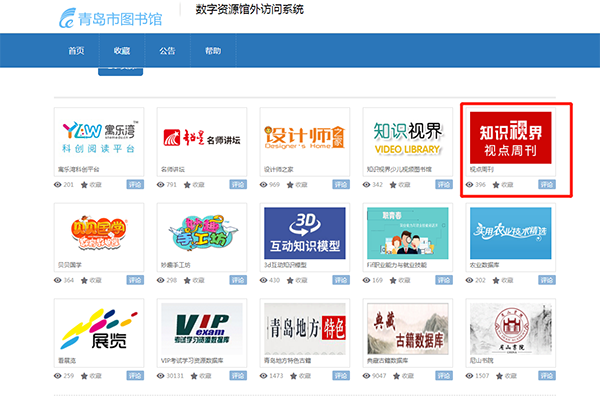
Task: Open the 寓乐湾 科创阅读平台 thumbnail
Action: pos(99,137)
